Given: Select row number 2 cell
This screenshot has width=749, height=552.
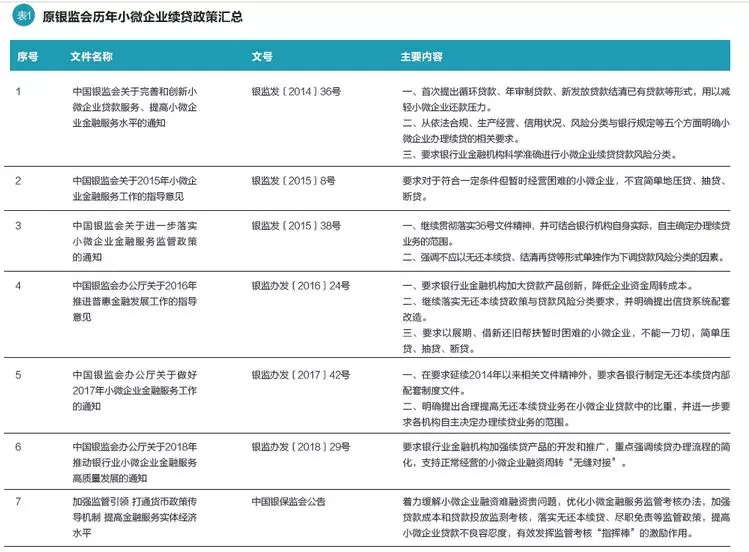Looking at the screenshot, I should click(18, 181).
